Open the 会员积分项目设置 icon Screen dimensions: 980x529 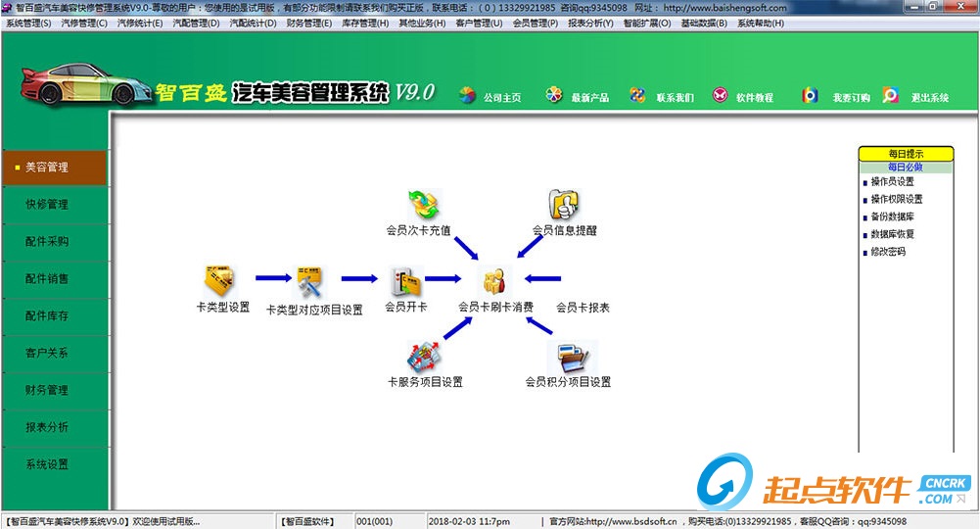coord(572,357)
